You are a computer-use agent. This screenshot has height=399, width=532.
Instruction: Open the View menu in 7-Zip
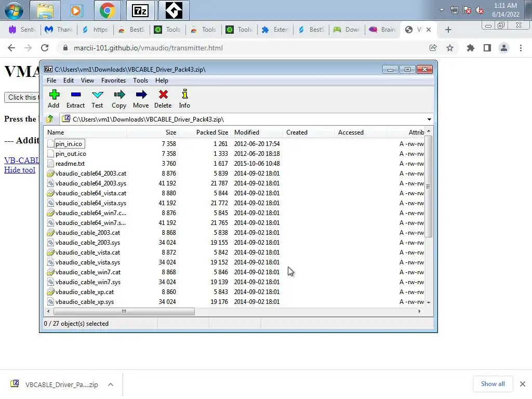(x=87, y=81)
